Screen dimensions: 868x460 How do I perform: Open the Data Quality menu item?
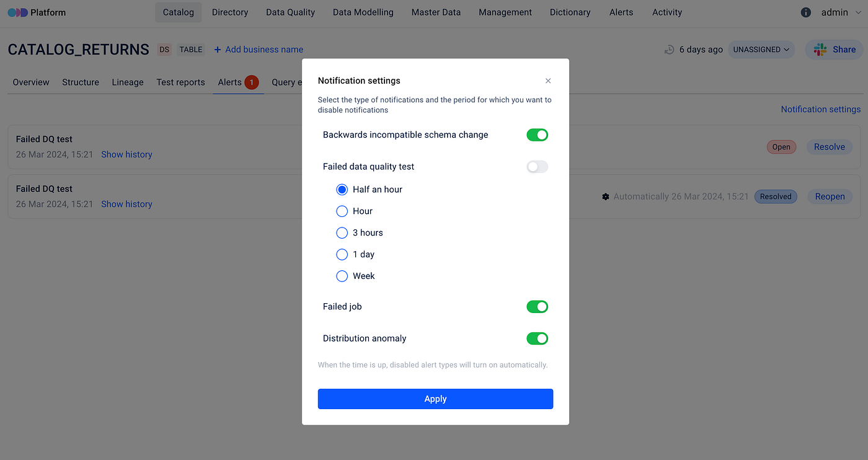click(290, 12)
